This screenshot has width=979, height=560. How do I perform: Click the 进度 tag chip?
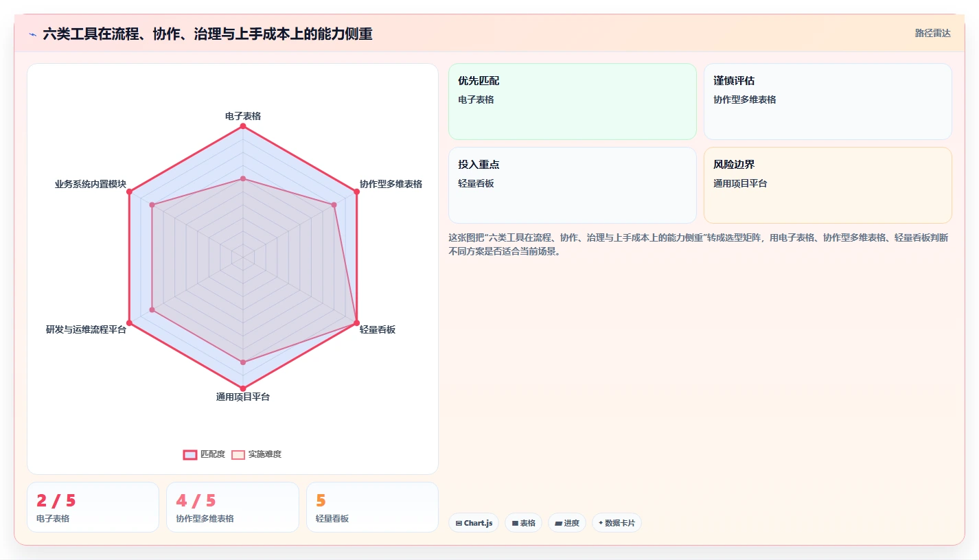coord(567,523)
